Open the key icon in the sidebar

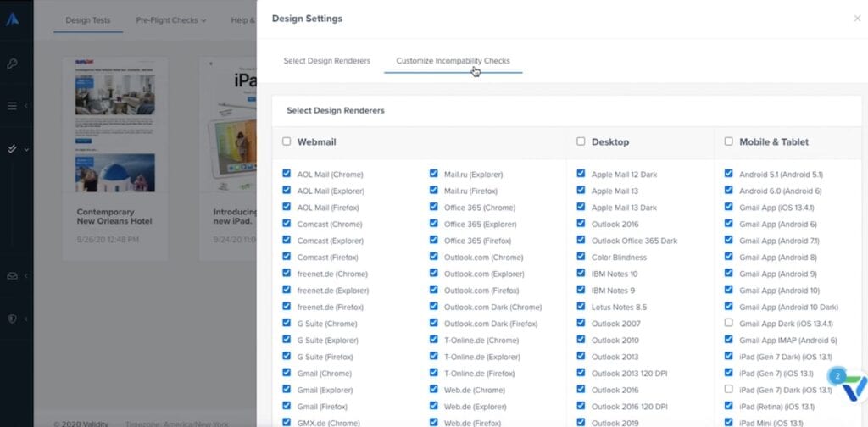(x=12, y=63)
